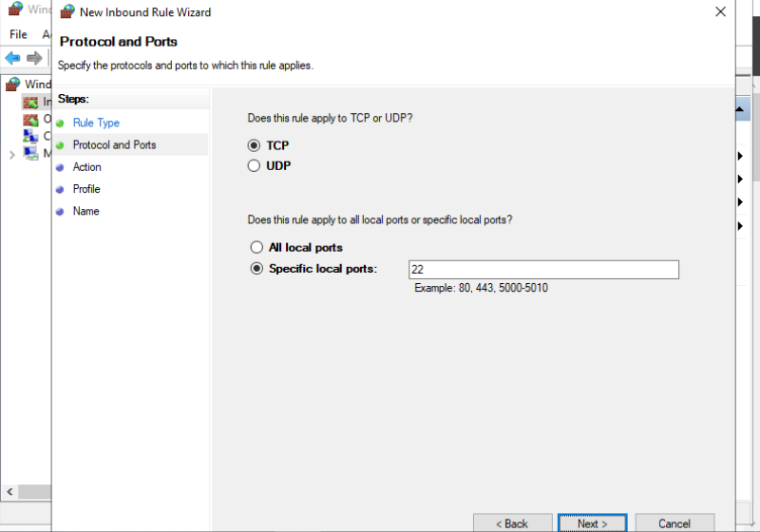Click the Name step in Steps list
Image resolution: width=760 pixels, height=532 pixels.
pos(85,211)
